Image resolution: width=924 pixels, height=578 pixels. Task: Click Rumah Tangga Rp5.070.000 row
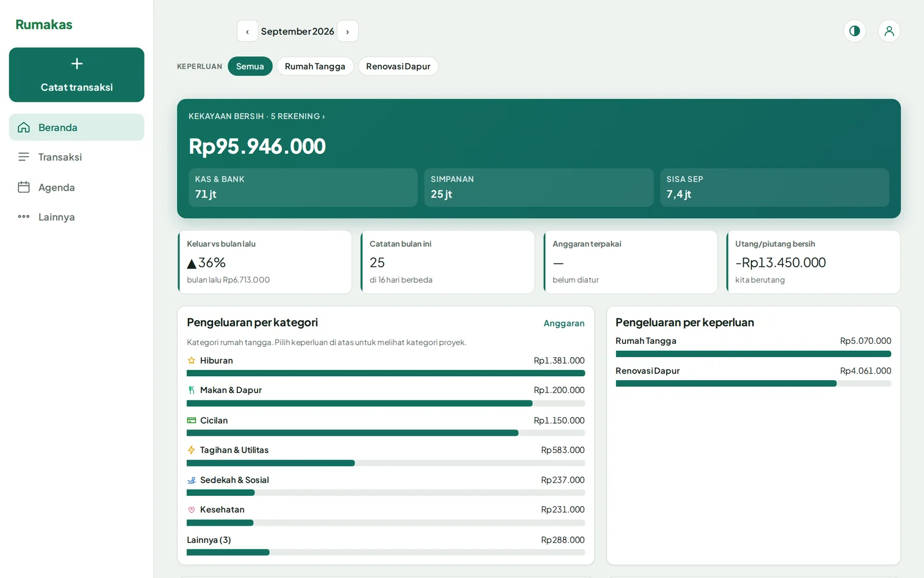[x=753, y=347]
